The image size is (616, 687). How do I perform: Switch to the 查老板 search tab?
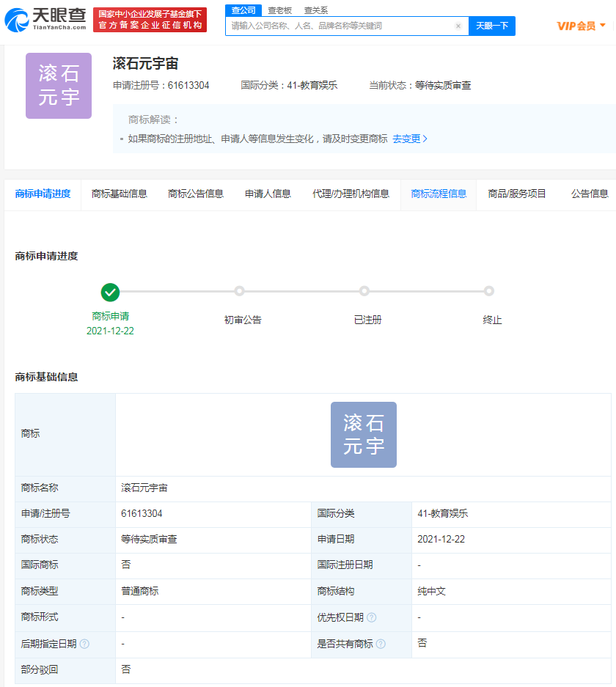point(279,10)
